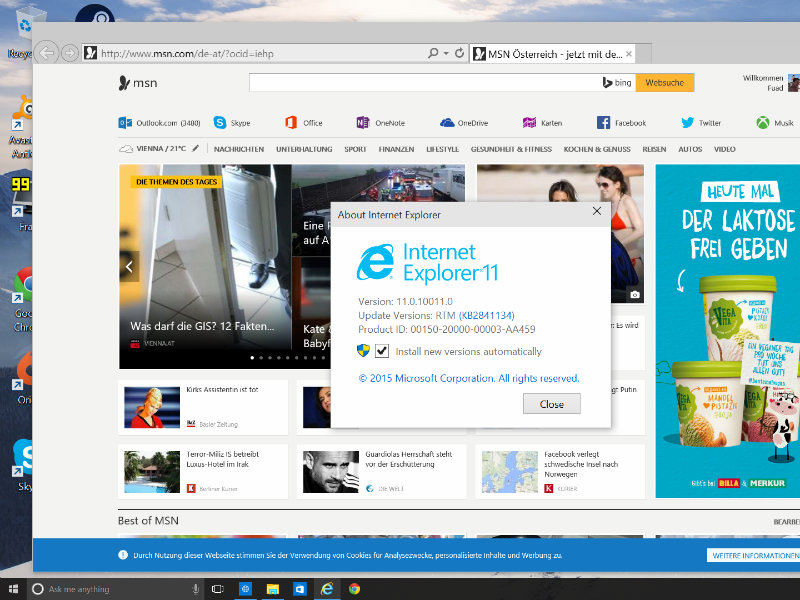Open the Twitter bird icon
This screenshot has height=600, width=800.
point(687,123)
